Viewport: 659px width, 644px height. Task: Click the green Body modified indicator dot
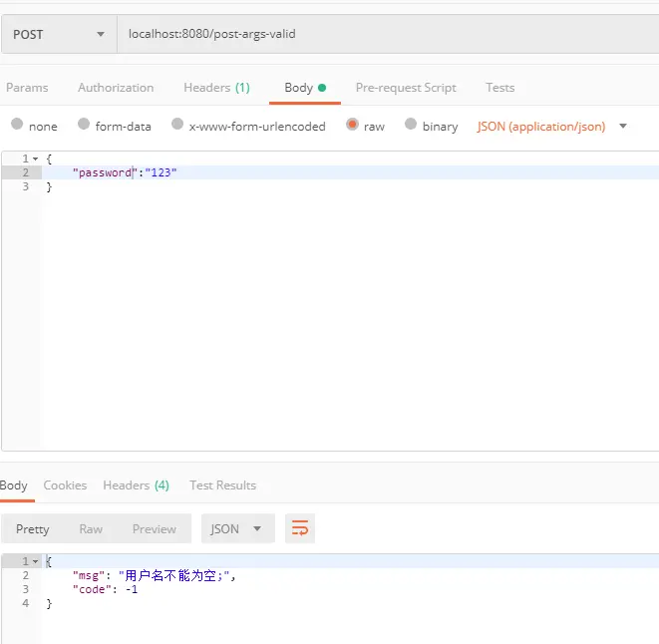pyautogui.click(x=322, y=88)
